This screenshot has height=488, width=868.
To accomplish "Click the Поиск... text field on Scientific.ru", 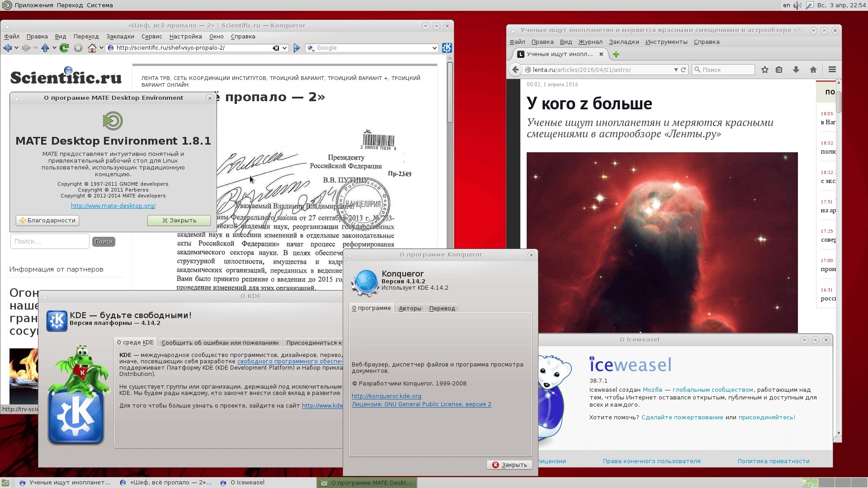I will tap(50, 241).
